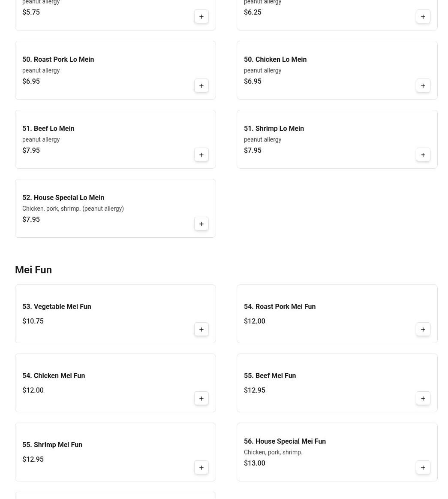Add 55. Shrimp Mei Fun to cart
Viewport: 448px width, 499px height.
pyautogui.click(x=201, y=468)
